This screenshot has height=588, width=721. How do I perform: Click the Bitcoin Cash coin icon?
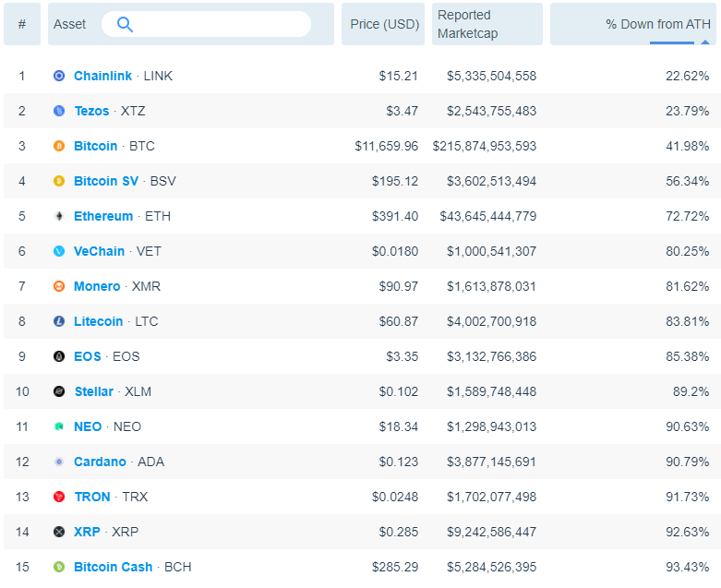click(59, 567)
